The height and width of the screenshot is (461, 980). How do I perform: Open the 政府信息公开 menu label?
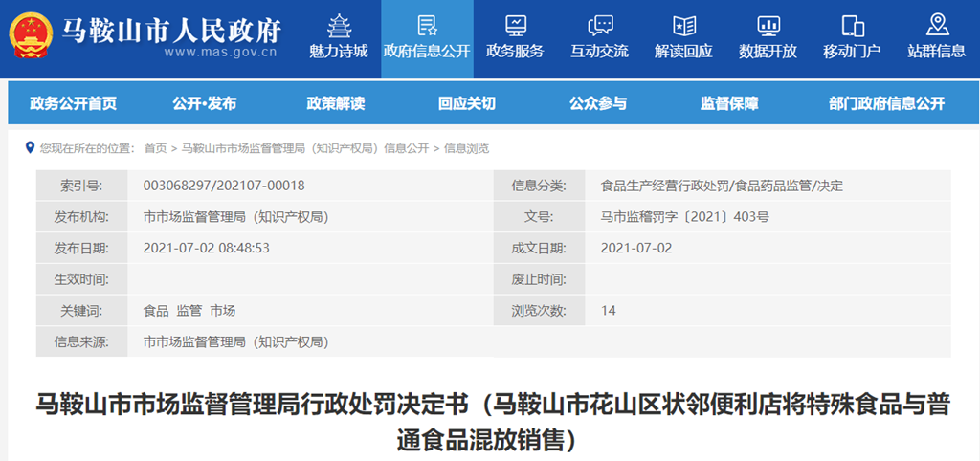[427, 52]
